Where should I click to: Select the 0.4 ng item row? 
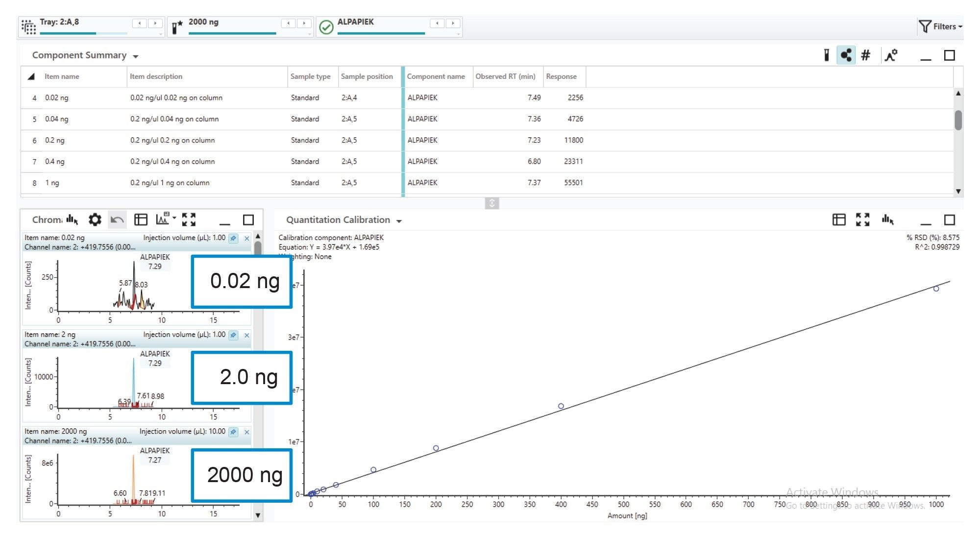point(487,162)
